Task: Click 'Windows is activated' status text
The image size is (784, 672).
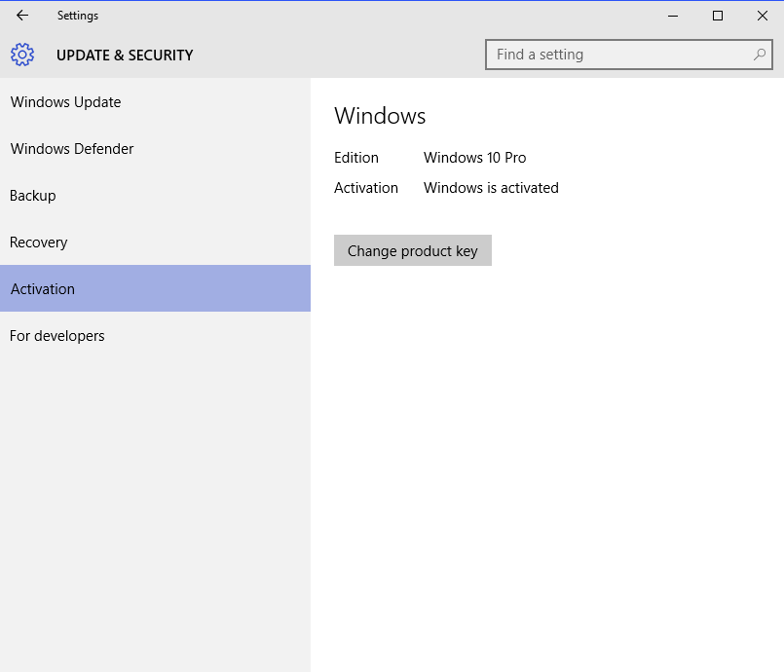Action: pyautogui.click(x=491, y=188)
